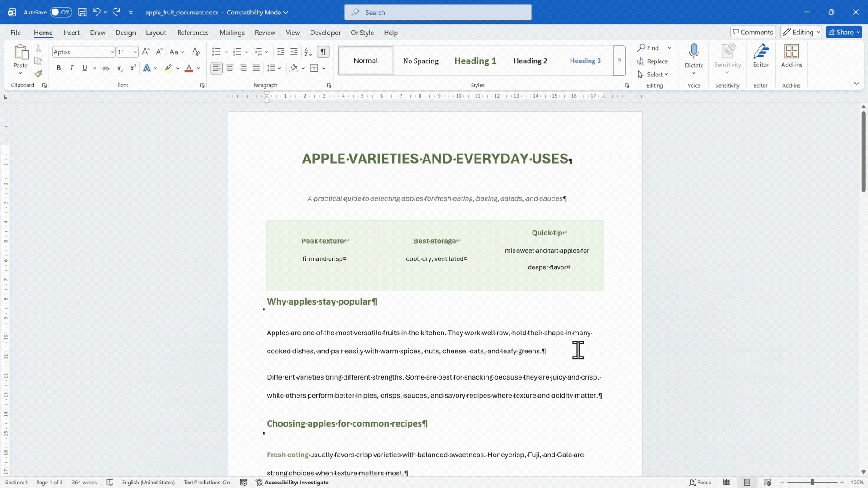Image resolution: width=868 pixels, height=488 pixels.
Task: Click the Undo arrow icon
Action: [x=96, y=12]
